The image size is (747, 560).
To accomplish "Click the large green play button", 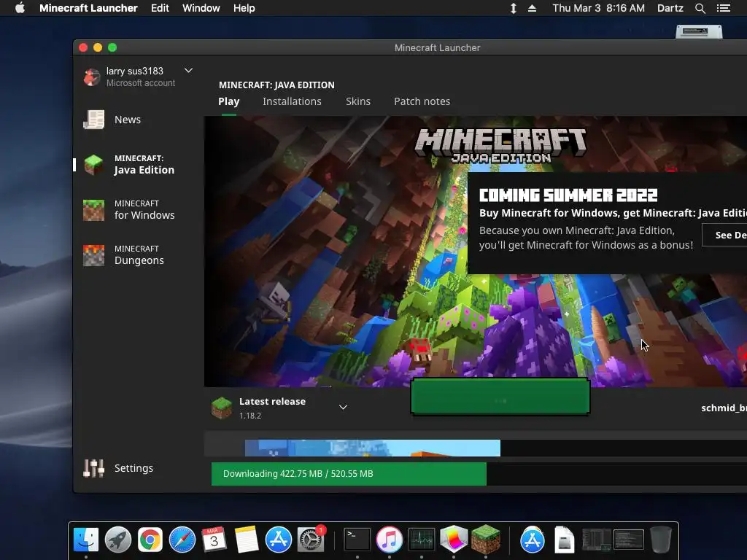I will [500, 396].
